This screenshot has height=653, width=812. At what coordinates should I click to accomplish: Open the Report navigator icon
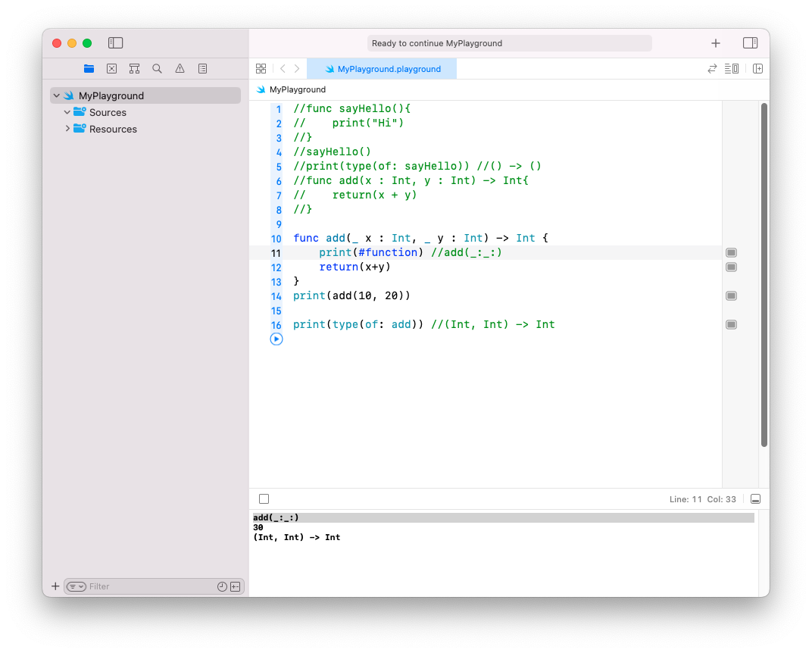(202, 68)
